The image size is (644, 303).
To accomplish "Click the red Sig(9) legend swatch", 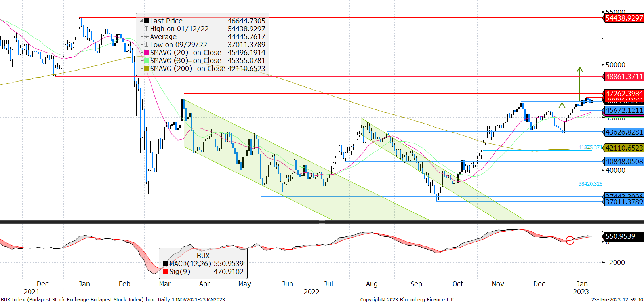I will pyautogui.click(x=166, y=271).
